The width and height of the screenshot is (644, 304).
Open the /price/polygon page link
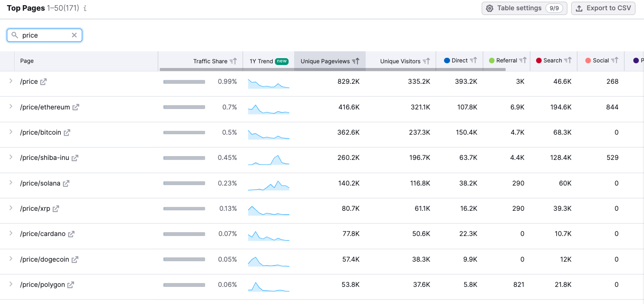click(42, 285)
